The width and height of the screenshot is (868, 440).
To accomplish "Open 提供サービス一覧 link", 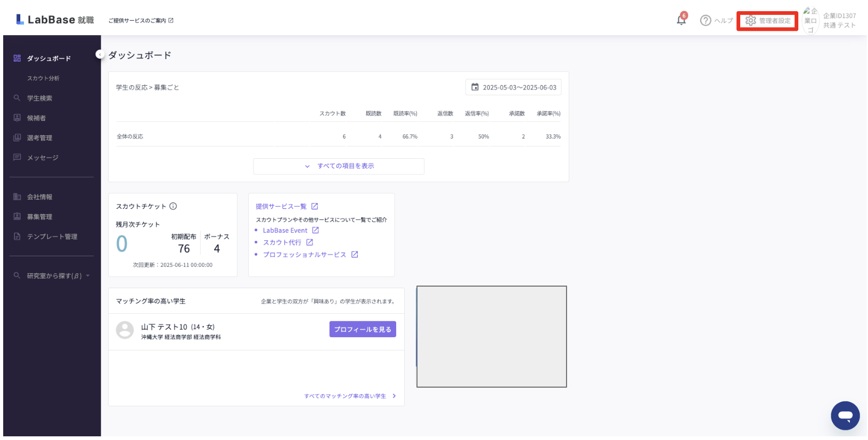I will [x=281, y=207].
